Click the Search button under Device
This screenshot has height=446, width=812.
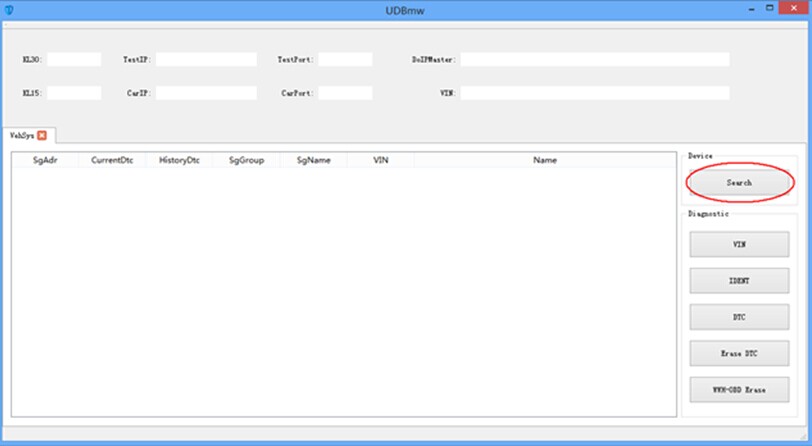click(739, 182)
